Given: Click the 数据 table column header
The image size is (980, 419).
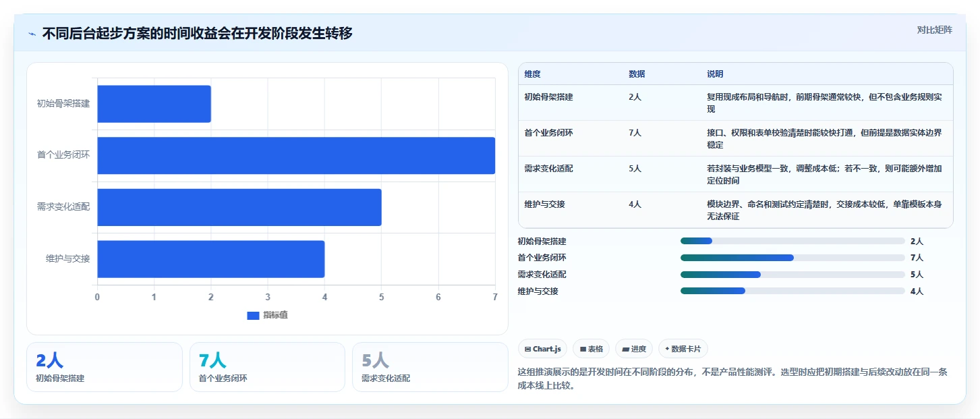Looking at the screenshot, I should click(x=637, y=74).
